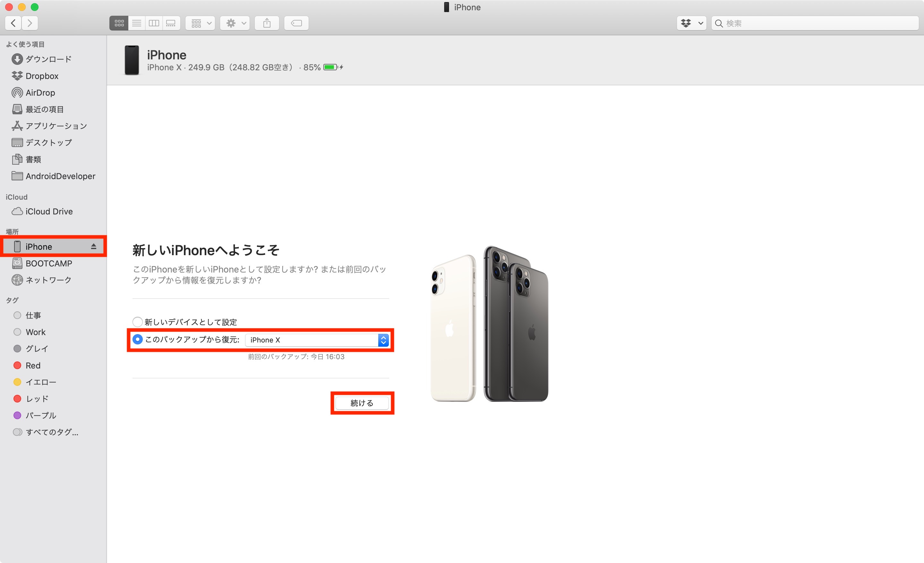Select BOOTCAMP from sidebar locations

(x=49, y=263)
